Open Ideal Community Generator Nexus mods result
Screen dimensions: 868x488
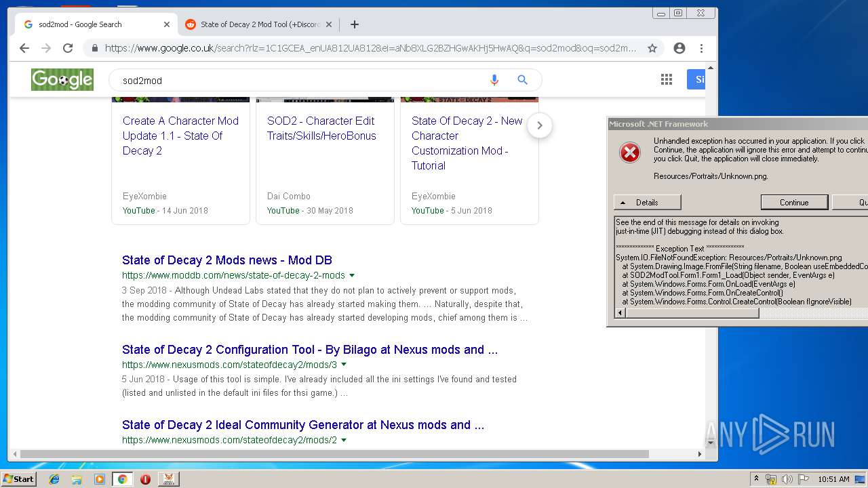(x=303, y=425)
